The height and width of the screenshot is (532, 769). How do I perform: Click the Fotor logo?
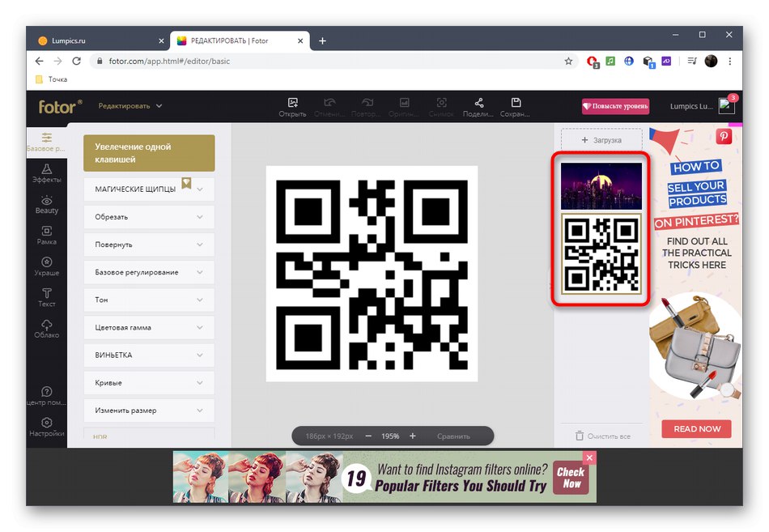[60, 106]
